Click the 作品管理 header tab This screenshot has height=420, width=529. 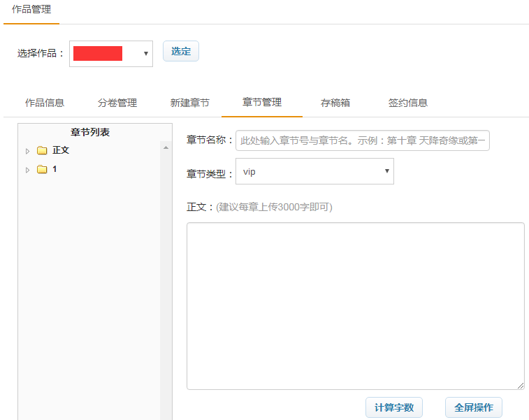[x=31, y=10]
